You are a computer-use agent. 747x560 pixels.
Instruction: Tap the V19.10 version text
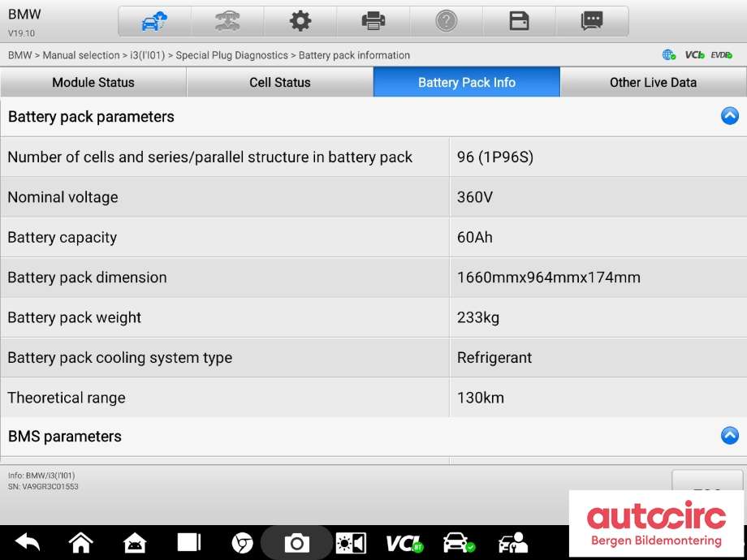pyautogui.click(x=21, y=33)
